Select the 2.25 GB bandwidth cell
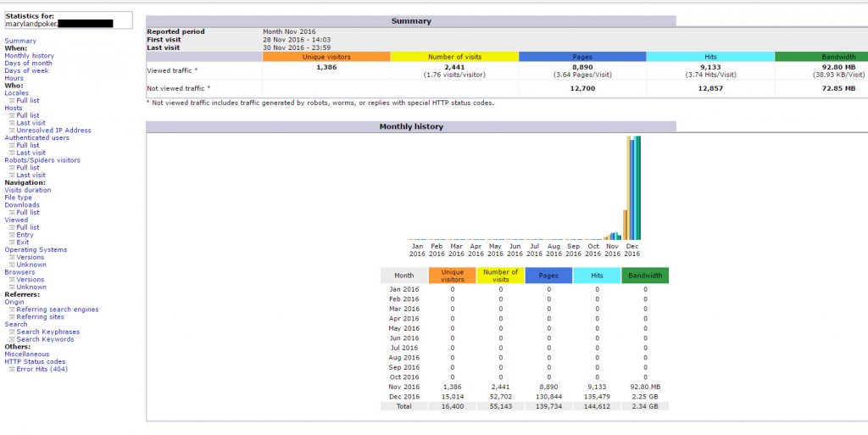 point(645,397)
